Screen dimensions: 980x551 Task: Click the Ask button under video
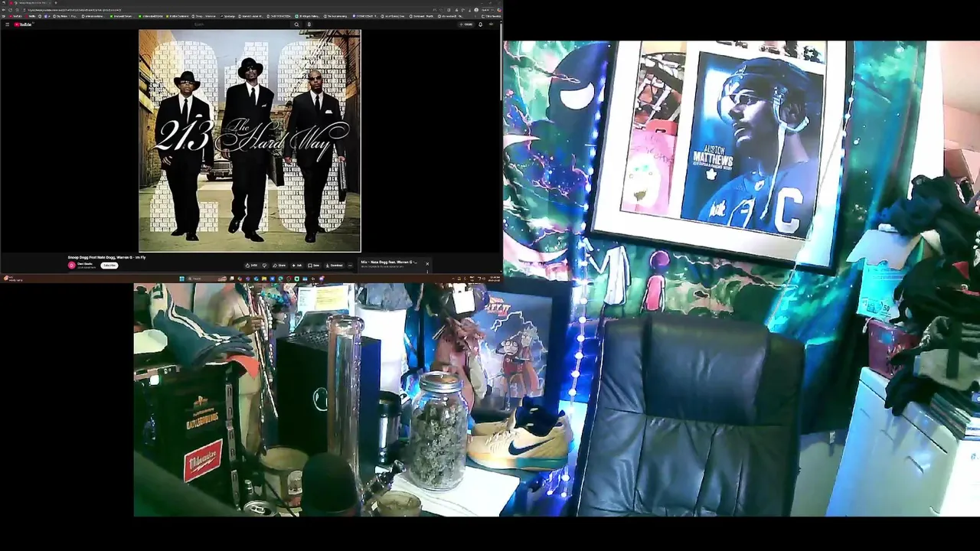(296, 266)
